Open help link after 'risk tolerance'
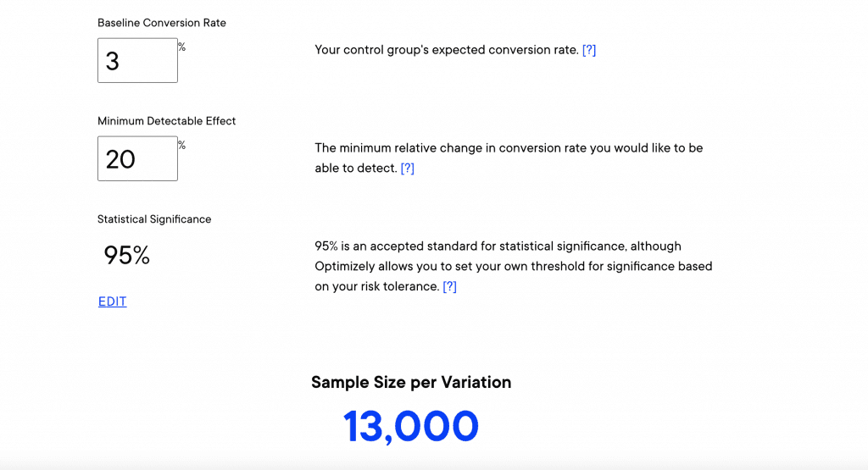The height and width of the screenshot is (470, 868). pos(449,287)
